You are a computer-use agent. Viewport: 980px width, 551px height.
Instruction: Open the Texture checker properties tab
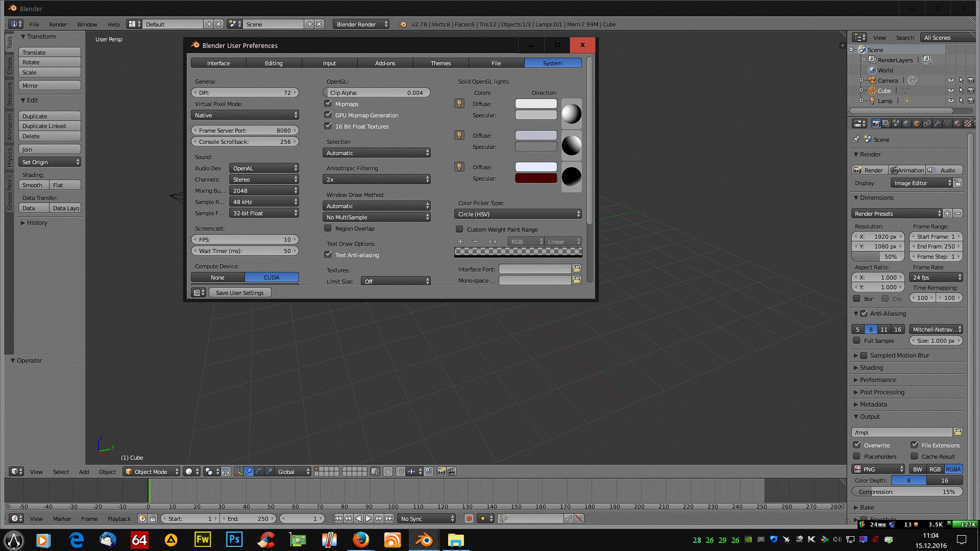(x=968, y=123)
